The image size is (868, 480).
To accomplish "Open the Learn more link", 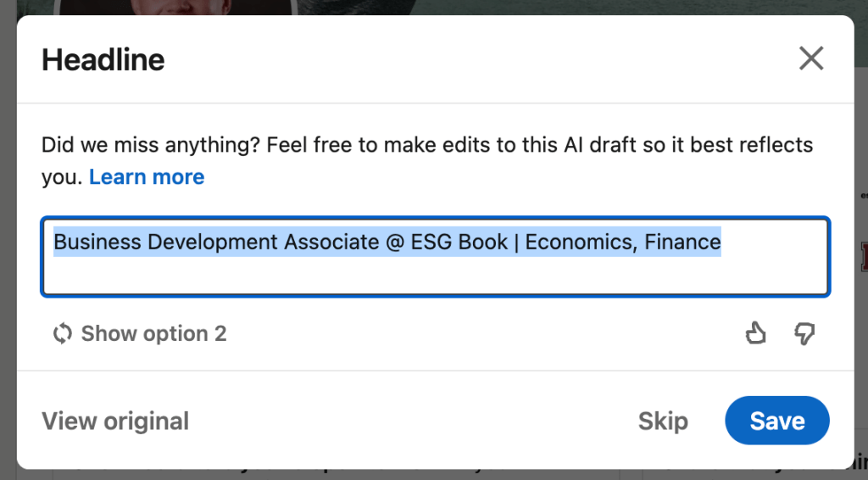I will point(147,177).
